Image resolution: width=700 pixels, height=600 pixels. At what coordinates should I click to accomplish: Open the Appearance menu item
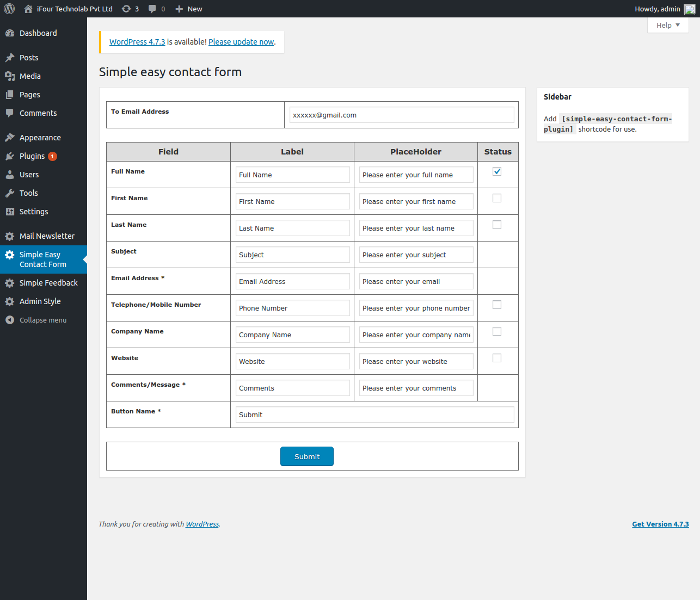tap(44, 138)
